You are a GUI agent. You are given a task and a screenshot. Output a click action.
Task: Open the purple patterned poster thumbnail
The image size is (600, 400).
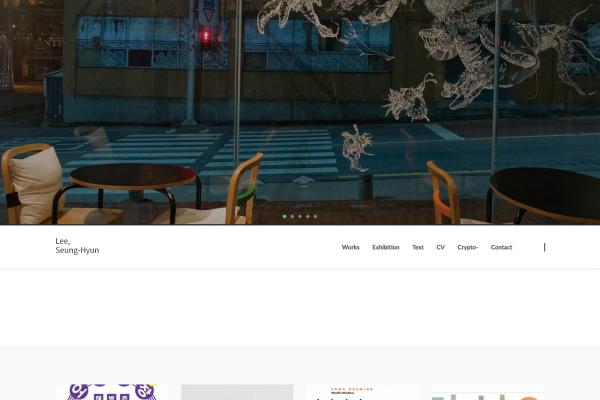click(x=112, y=392)
